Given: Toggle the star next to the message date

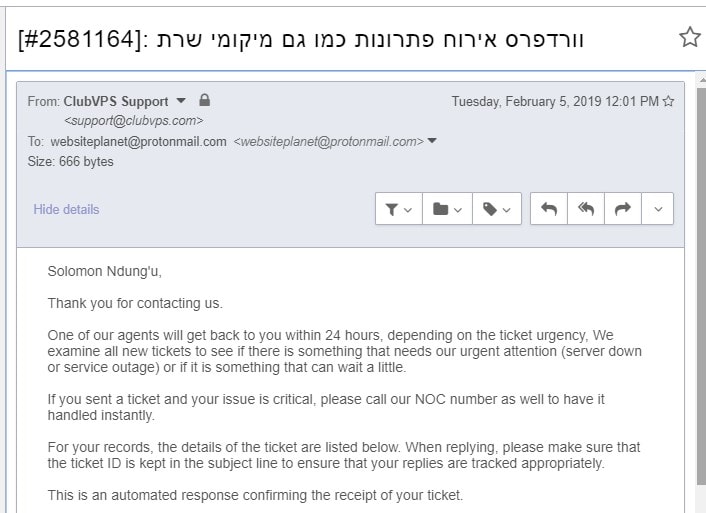Looking at the screenshot, I should click(x=668, y=101).
